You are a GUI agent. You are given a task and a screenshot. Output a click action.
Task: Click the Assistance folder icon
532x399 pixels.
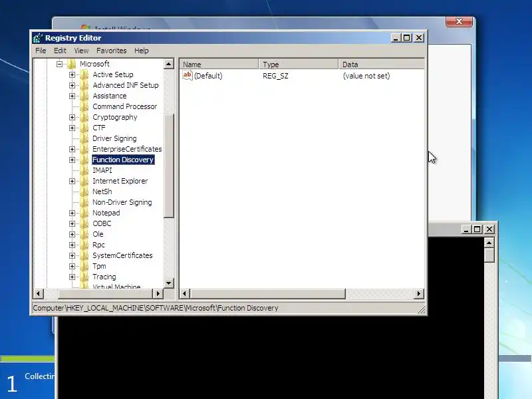pyautogui.click(x=84, y=96)
